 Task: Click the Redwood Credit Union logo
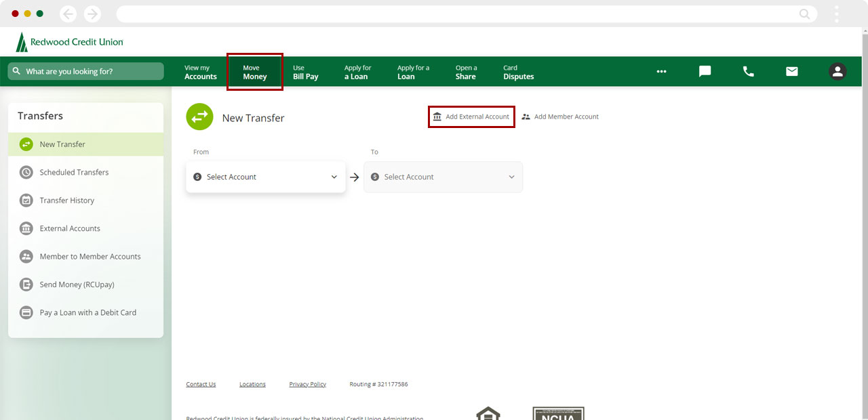pyautogui.click(x=70, y=42)
